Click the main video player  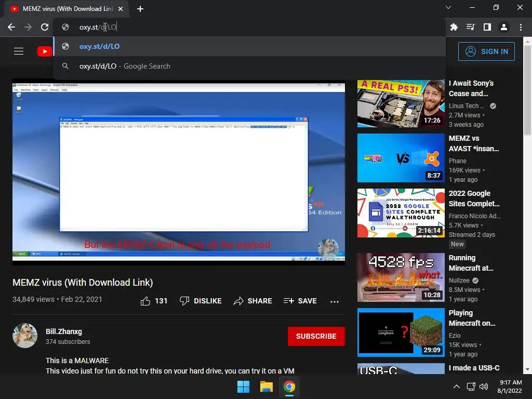pyautogui.click(x=179, y=172)
